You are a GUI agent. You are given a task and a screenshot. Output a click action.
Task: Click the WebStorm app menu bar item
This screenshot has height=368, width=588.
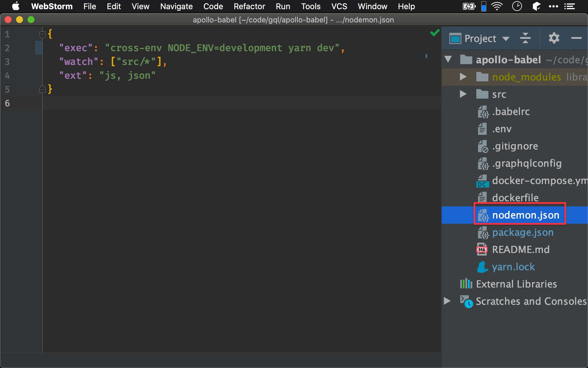52,6
